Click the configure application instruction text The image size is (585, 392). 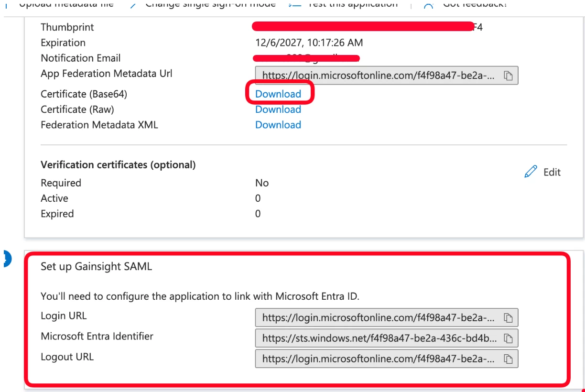[x=200, y=296]
